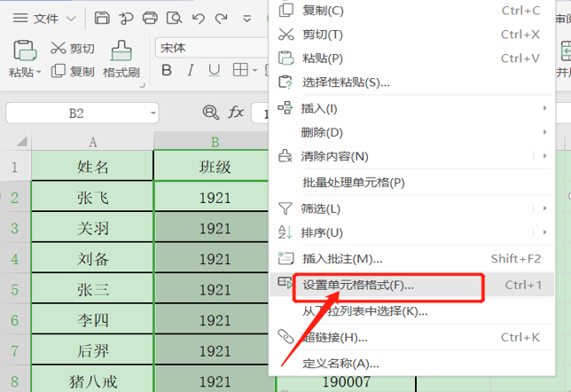Click cell containing 猪八戒
The height and width of the screenshot is (392, 571).
(92, 380)
